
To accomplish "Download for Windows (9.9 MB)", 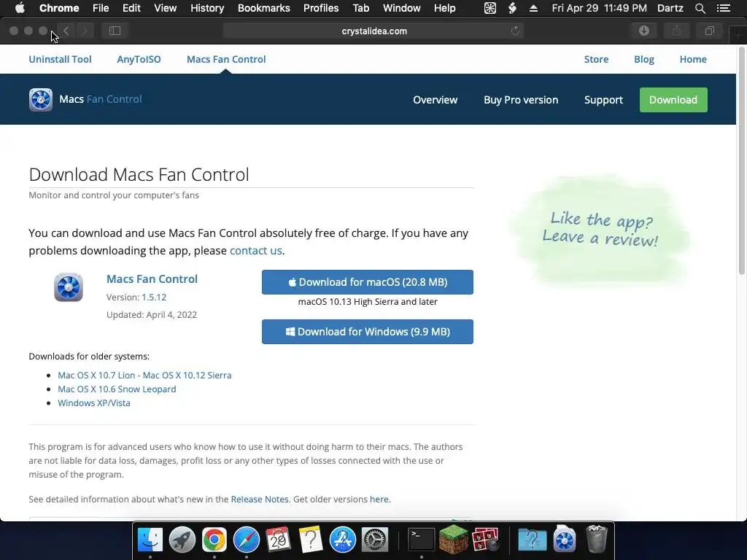I will pyautogui.click(x=368, y=332).
